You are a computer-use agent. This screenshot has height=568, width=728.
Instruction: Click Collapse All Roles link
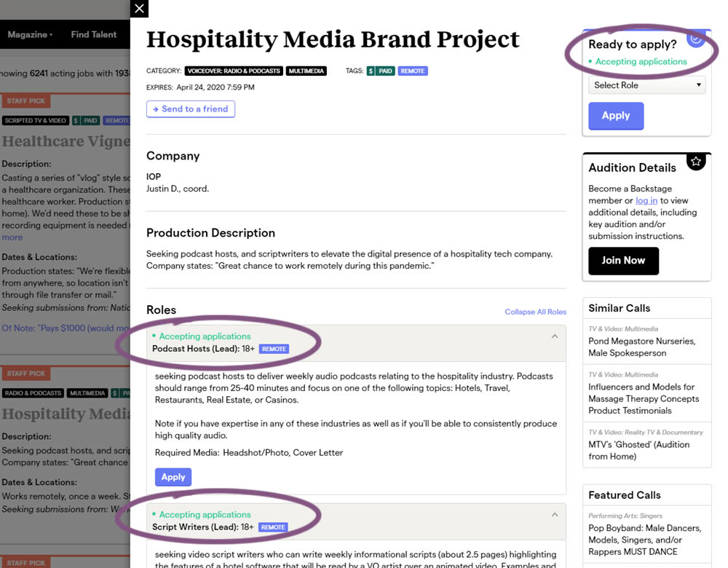click(535, 312)
